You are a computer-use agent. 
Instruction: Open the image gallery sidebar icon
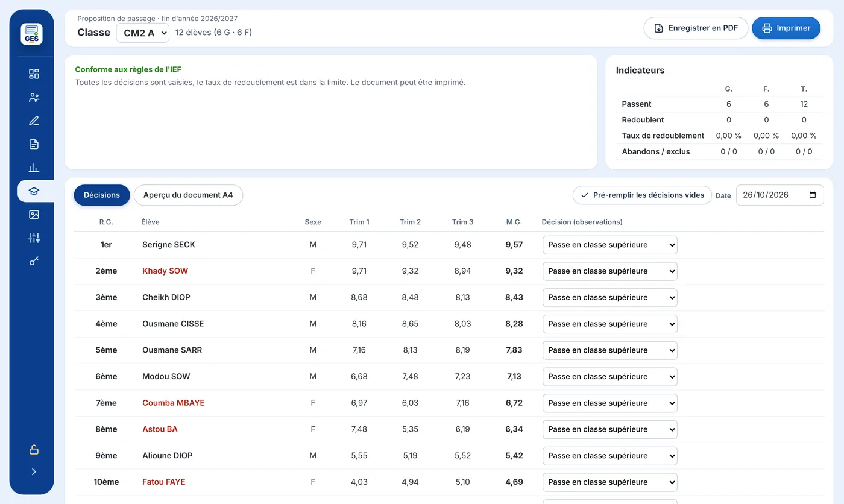(x=34, y=215)
